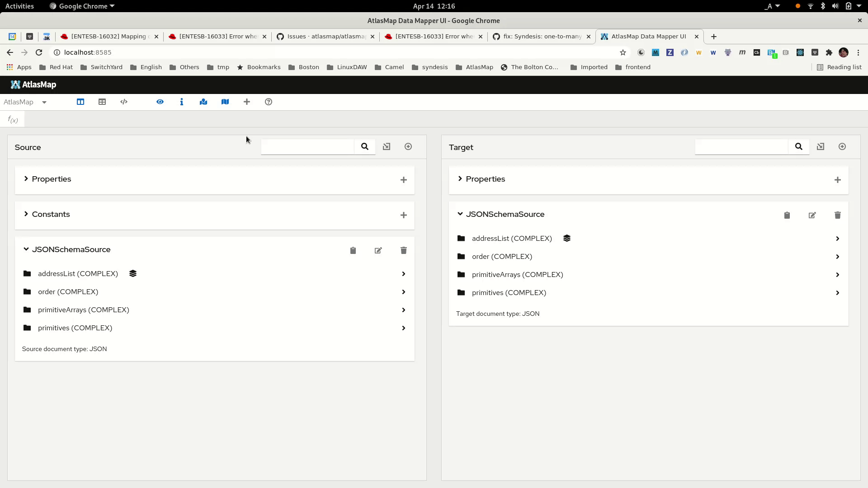
Task: Click the Source search text field
Action: 307,147
